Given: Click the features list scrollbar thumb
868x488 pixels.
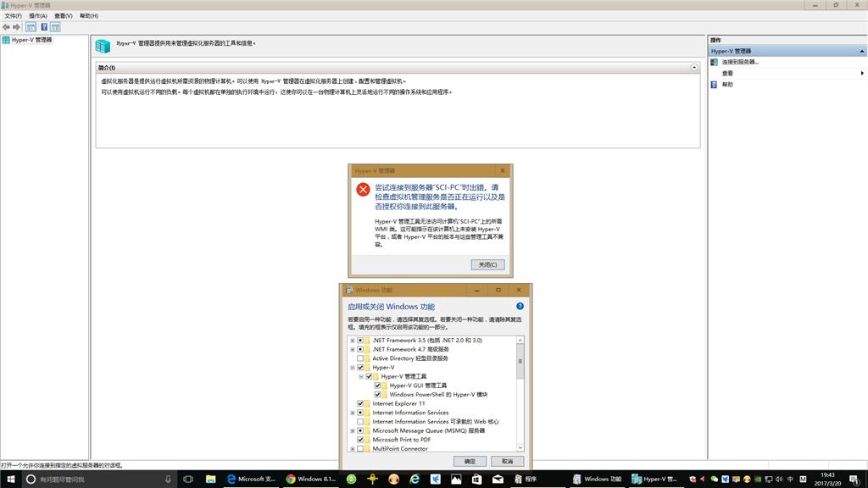Looking at the screenshot, I should (520, 361).
